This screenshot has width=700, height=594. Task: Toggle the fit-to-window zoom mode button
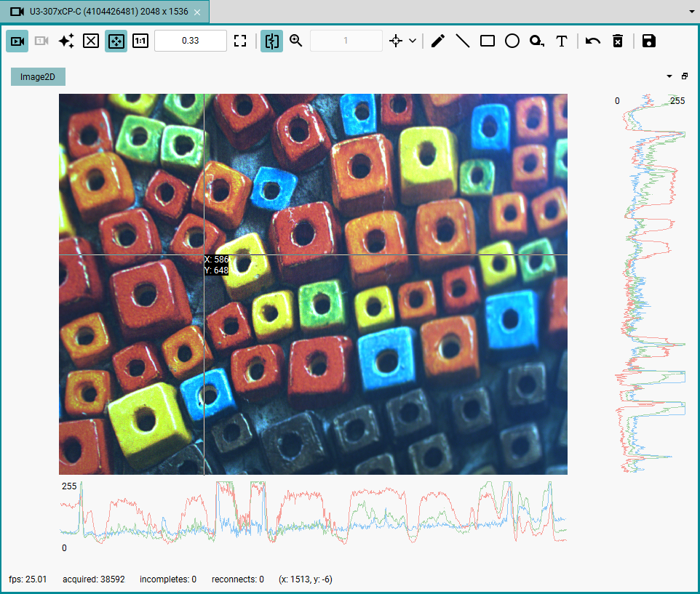(x=116, y=41)
